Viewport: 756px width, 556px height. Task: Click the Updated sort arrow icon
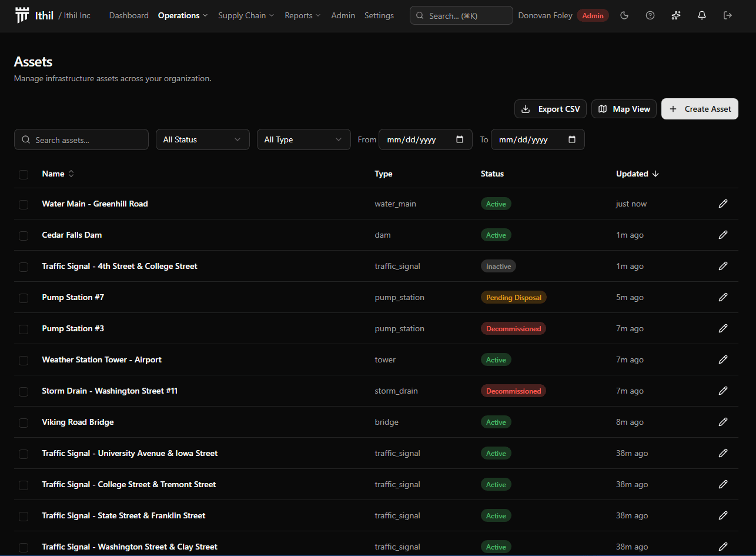[x=655, y=174]
